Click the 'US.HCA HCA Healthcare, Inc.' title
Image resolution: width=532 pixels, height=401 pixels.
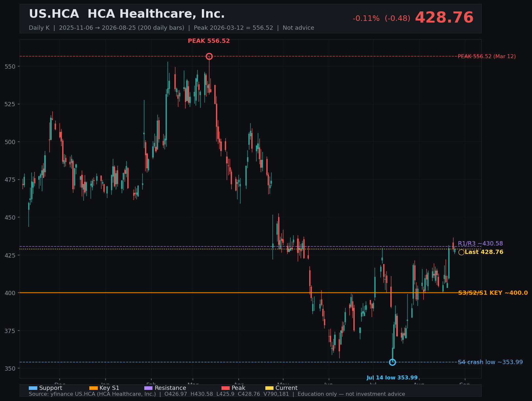pos(127,14)
